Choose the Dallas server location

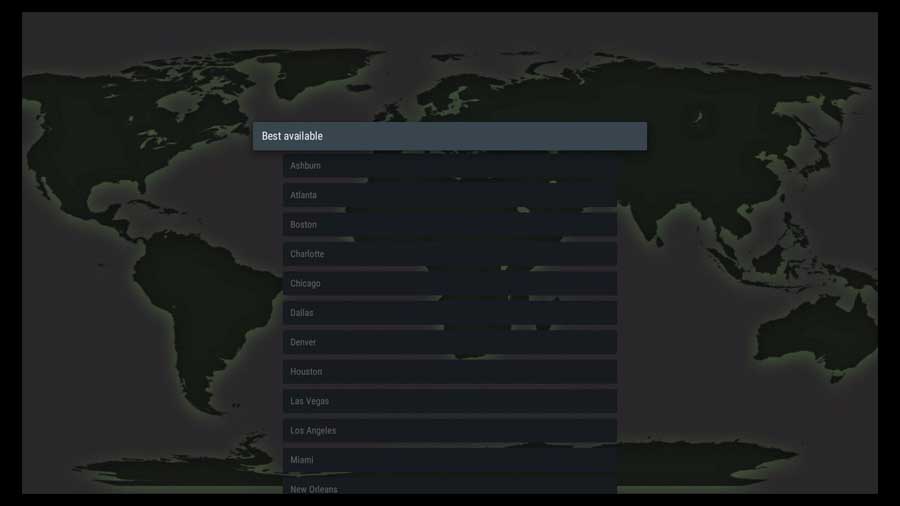coord(449,313)
